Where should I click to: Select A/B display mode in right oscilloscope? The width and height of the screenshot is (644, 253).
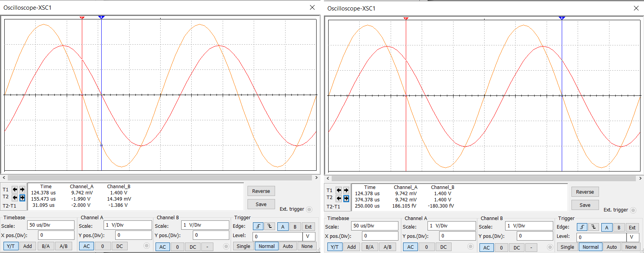(x=388, y=247)
